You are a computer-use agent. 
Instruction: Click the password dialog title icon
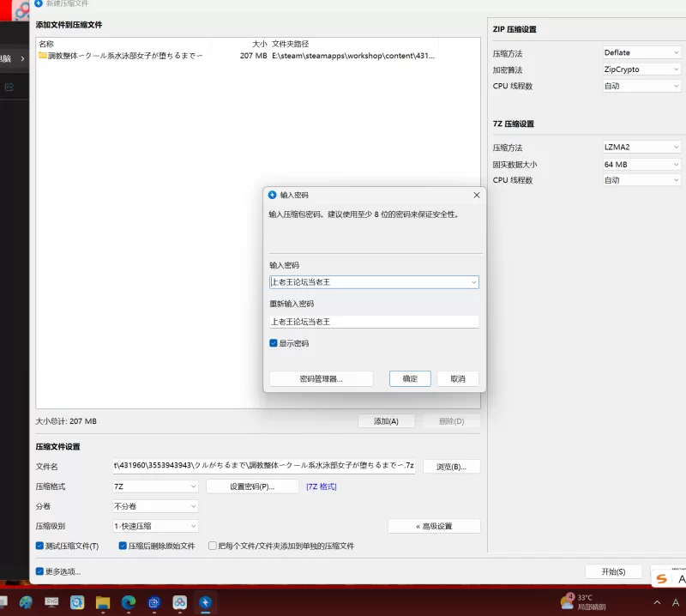point(272,195)
